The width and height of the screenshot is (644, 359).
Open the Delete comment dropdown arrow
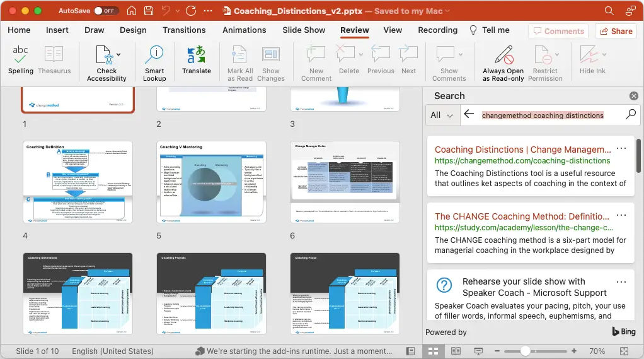pyautogui.click(x=360, y=54)
